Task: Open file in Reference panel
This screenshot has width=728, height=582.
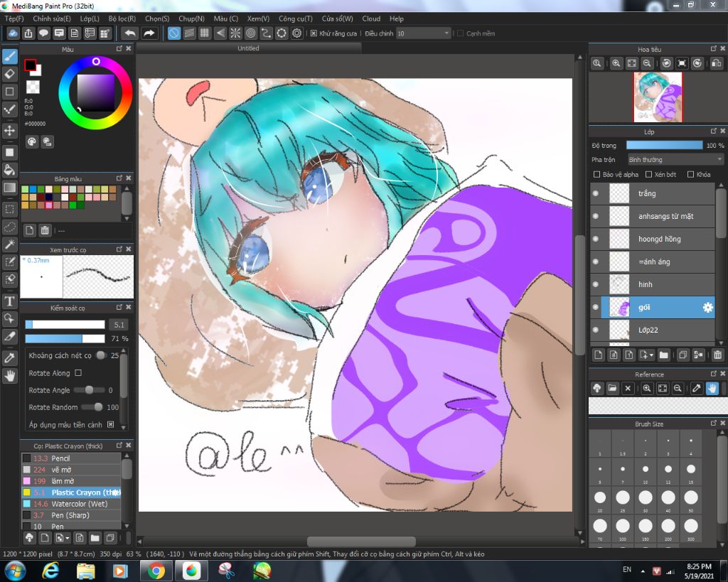Action: pos(612,388)
